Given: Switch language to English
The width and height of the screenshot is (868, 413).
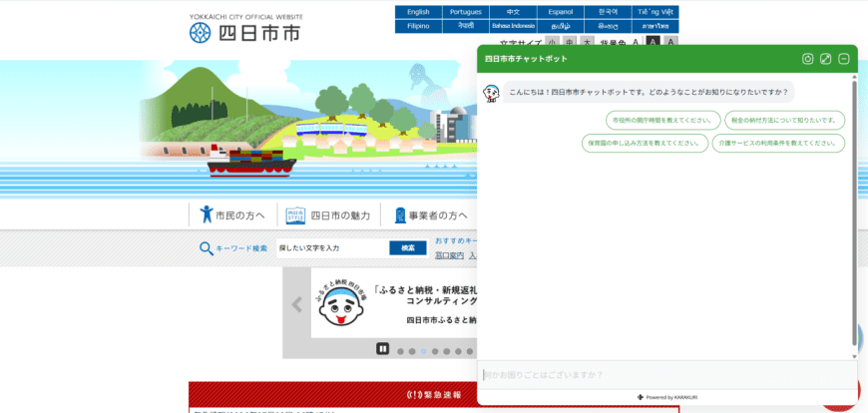Looking at the screenshot, I should [418, 12].
